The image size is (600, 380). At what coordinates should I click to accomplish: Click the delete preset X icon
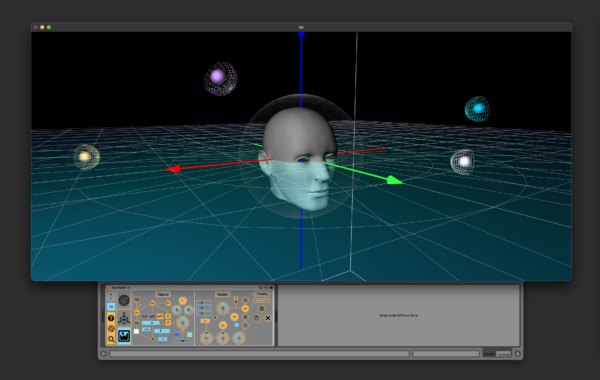[x=268, y=318]
